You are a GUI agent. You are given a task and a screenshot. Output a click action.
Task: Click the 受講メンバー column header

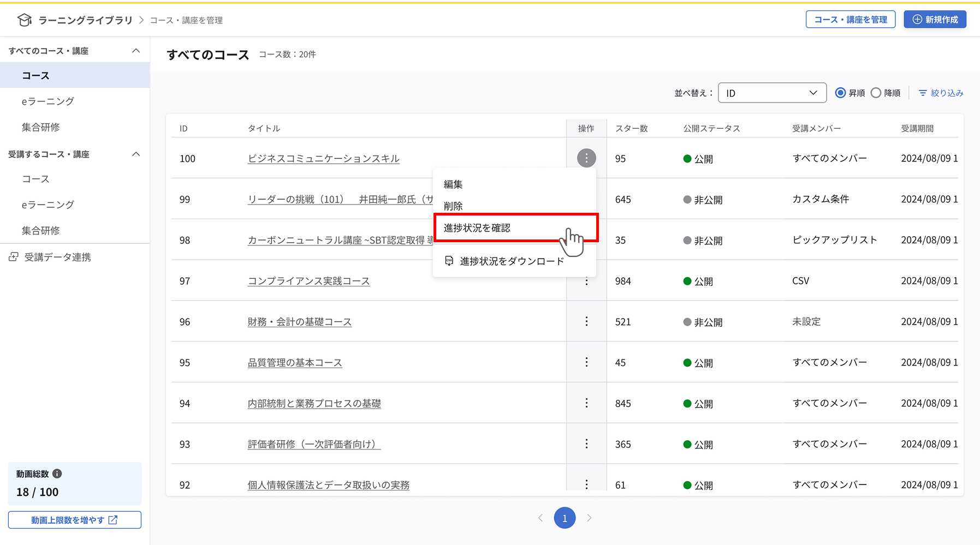(817, 128)
